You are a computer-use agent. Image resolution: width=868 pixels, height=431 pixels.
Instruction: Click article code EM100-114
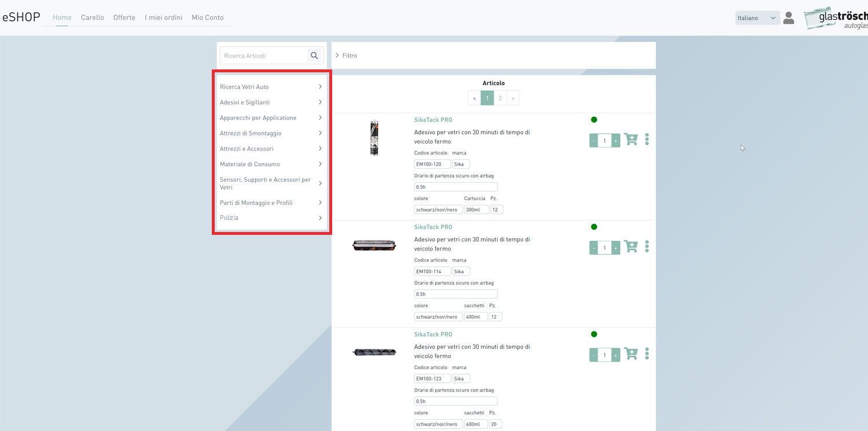coord(432,271)
